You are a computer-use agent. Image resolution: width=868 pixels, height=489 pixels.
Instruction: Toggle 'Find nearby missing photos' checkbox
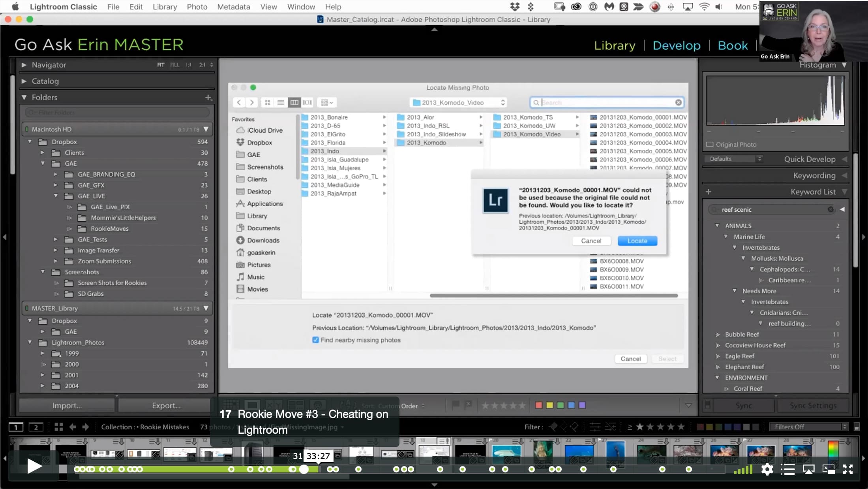click(315, 340)
